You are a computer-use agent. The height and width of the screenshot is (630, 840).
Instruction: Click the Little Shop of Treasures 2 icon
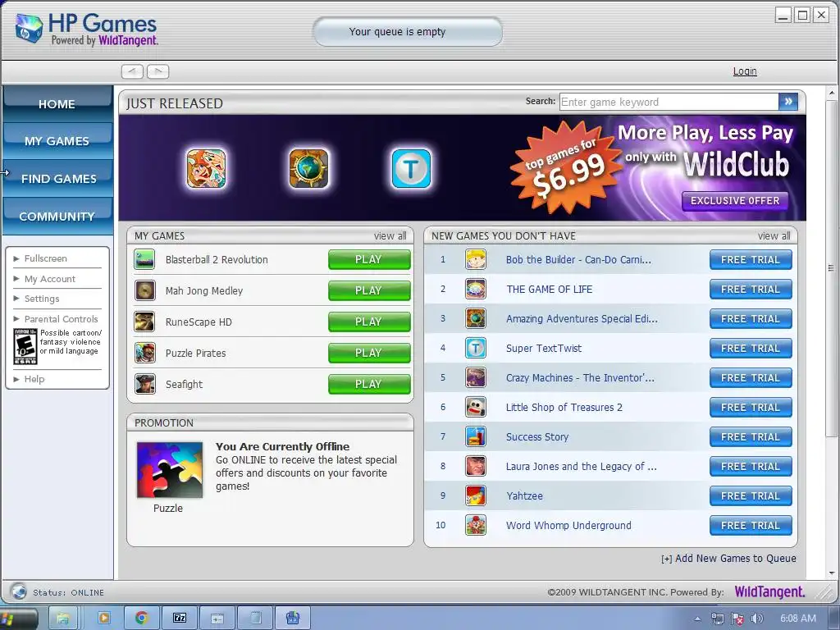[476, 407]
